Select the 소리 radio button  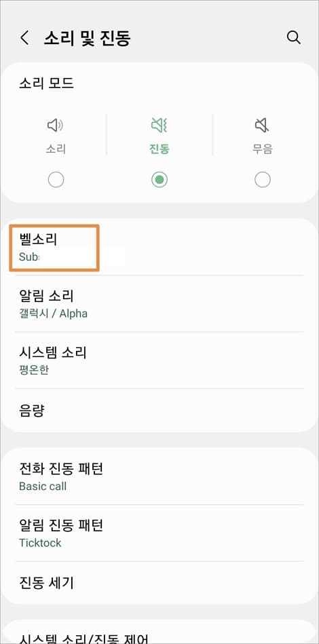(56, 180)
